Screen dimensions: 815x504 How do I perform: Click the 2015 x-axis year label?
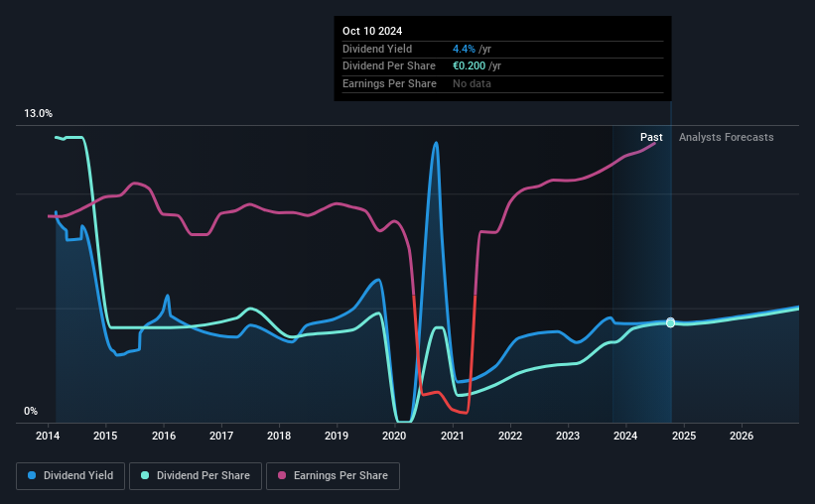click(105, 436)
